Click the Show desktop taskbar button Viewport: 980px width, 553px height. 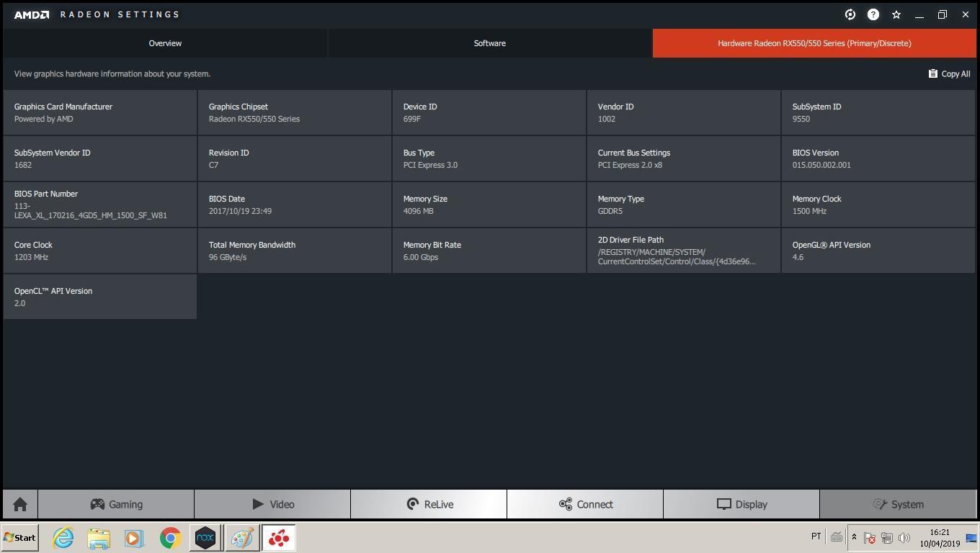971,538
